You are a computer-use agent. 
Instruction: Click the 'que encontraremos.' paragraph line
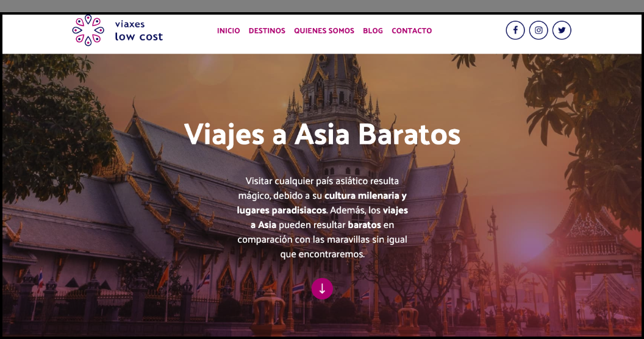pos(323,254)
